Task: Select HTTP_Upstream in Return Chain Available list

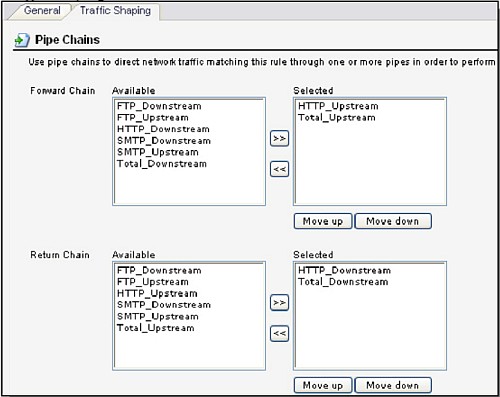Action: click(157, 294)
